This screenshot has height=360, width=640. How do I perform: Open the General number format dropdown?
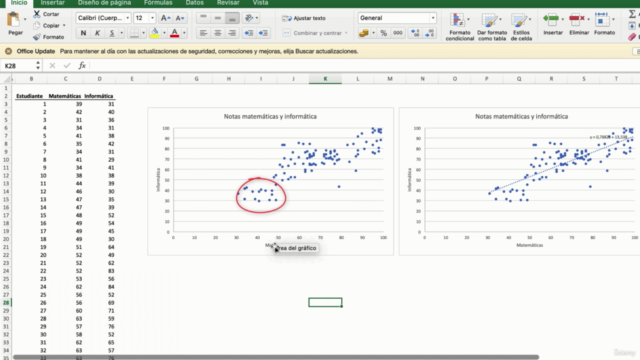tap(433, 18)
